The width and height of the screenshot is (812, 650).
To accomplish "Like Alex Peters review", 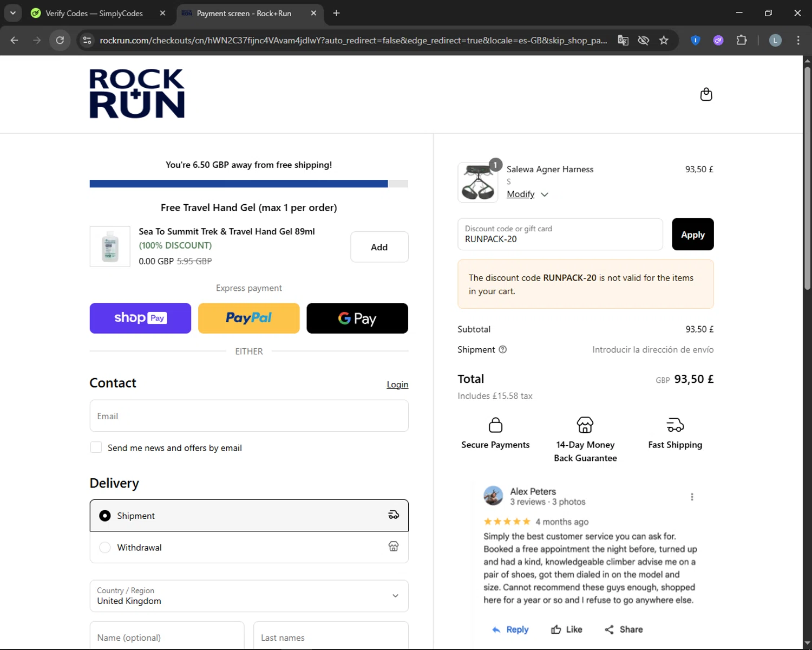I will tap(567, 629).
